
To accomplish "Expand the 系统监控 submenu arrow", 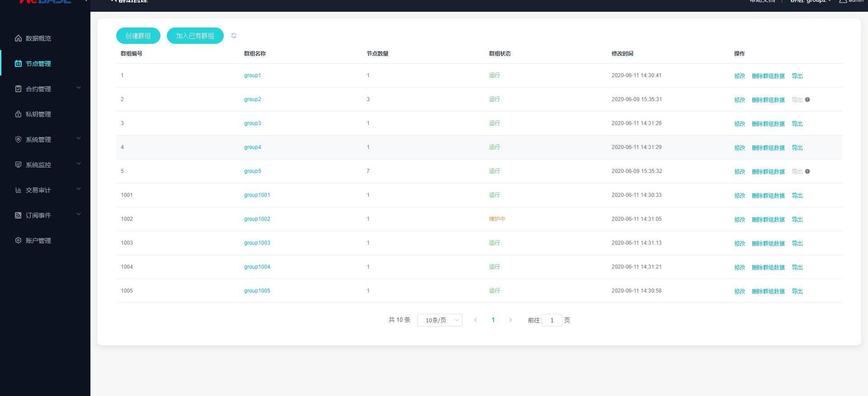I will 79,164.
